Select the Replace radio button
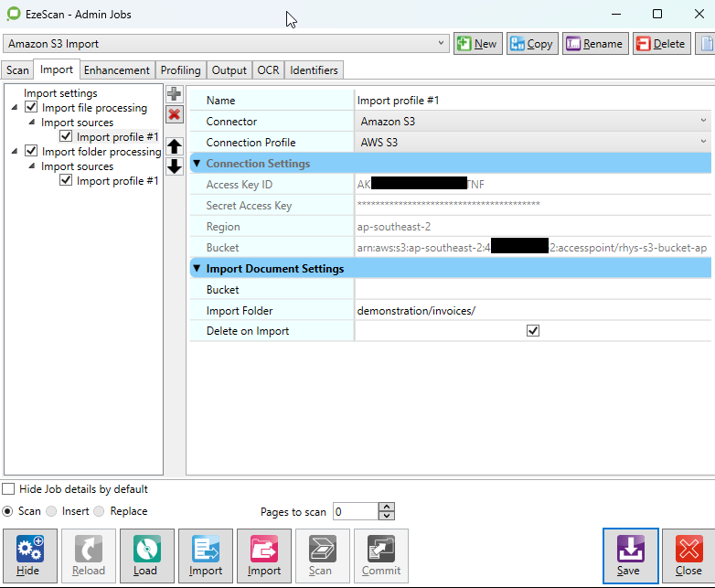Viewport: 715px width, 588px height. pos(100,511)
